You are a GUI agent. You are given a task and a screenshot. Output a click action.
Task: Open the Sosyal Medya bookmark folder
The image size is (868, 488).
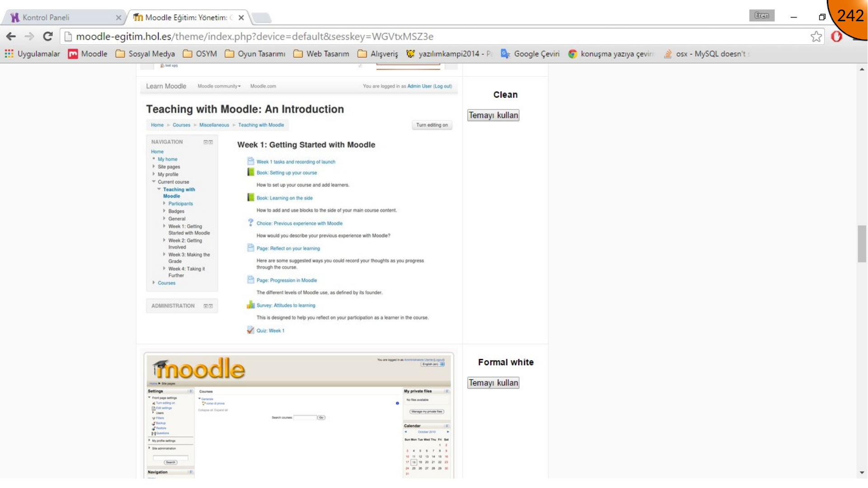(x=145, y=54)
